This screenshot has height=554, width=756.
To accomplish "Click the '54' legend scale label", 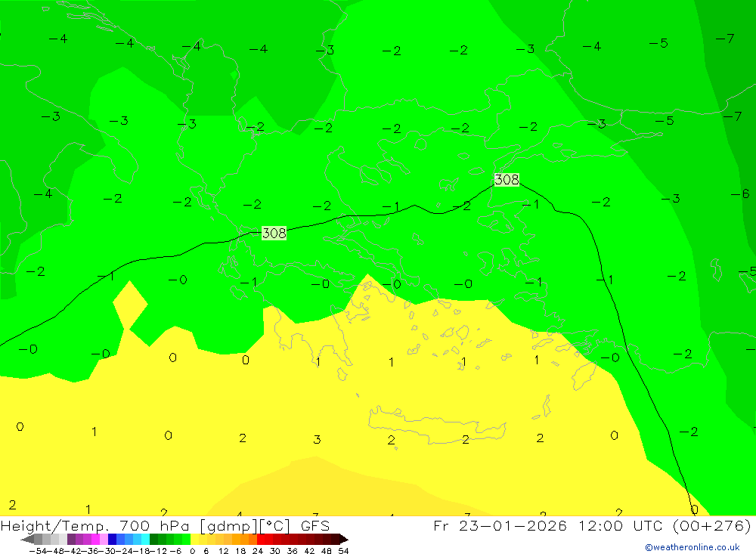I will (343, 551).
